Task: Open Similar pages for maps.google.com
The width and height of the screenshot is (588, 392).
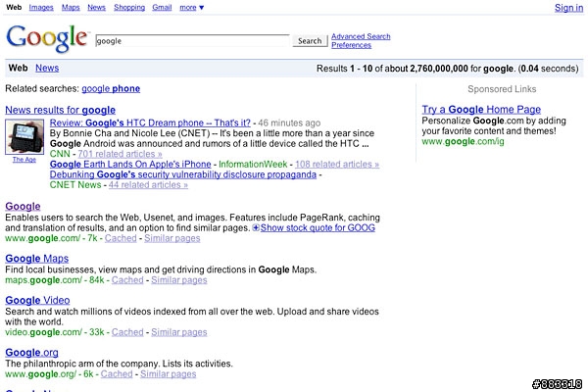Action: tap(179, 280)
